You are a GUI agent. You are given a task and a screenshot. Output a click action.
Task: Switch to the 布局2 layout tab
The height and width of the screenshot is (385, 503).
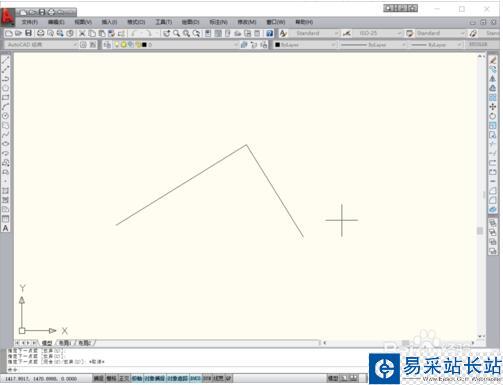pyautogui.click(x=85, y=343)
